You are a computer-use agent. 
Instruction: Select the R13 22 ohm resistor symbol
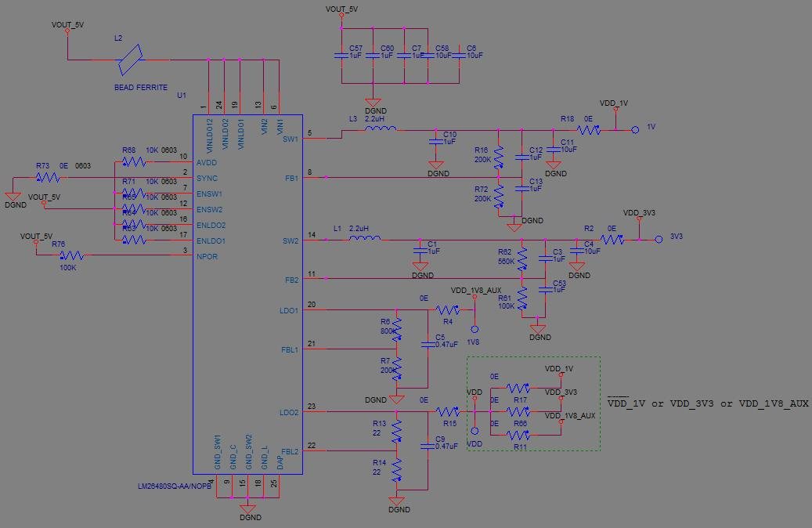397,432
